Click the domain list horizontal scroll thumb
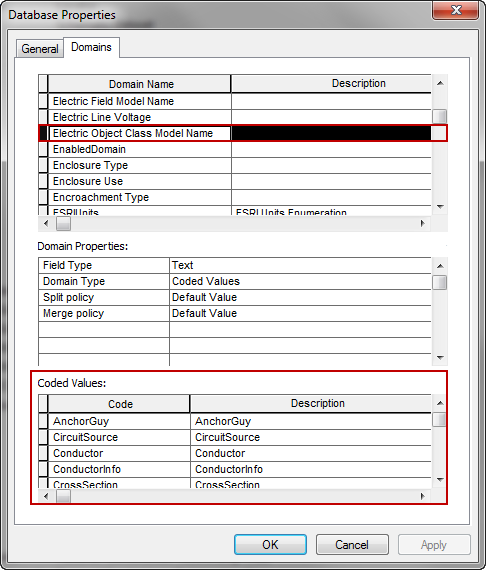 tap(63, 224)
